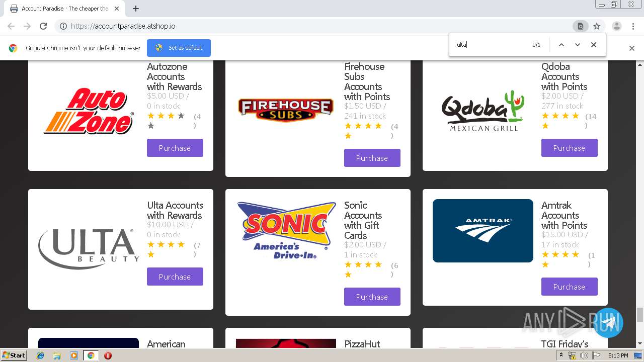Click the Amtrak logo image

(x=483, y=231)
